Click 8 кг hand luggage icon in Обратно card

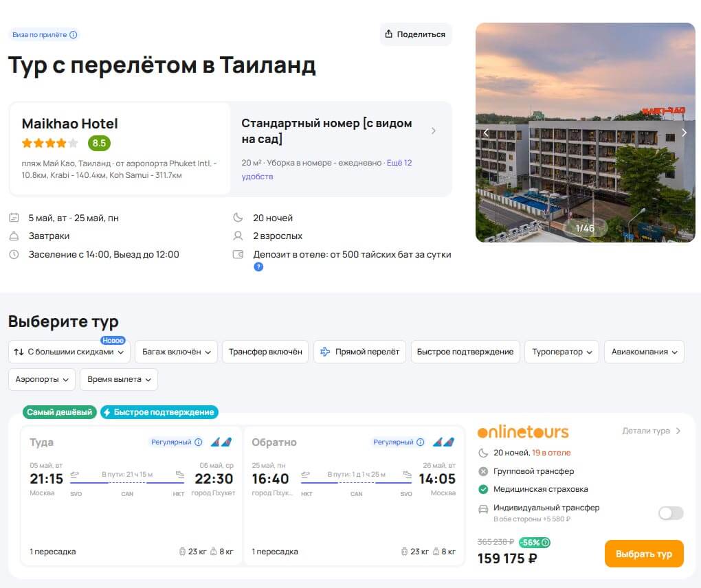[x=436, y=552]
